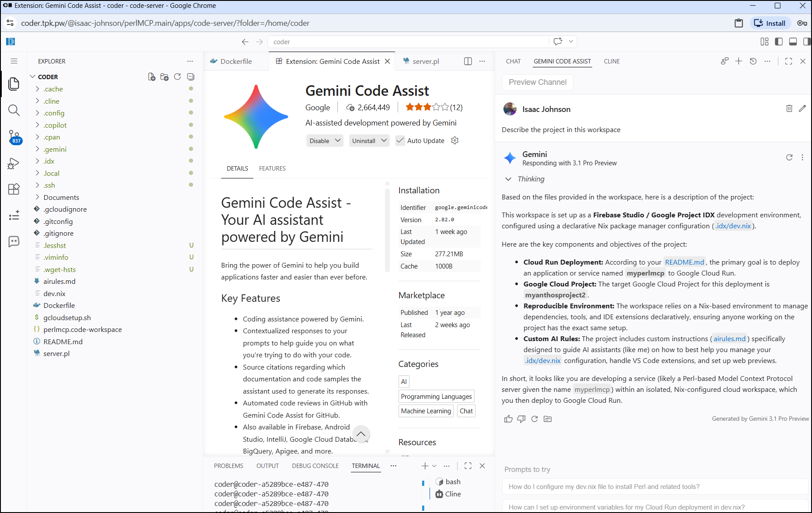Maximize the terminal panel size

click(468, 466)
